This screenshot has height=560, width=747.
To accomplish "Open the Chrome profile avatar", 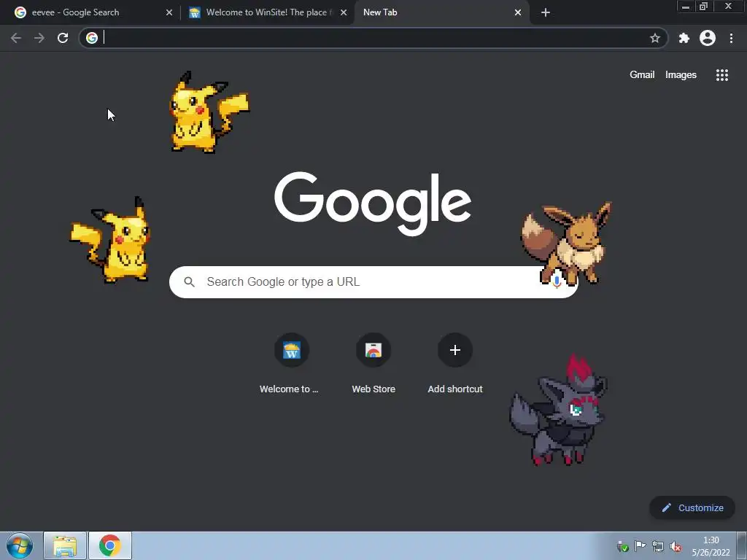I will pyautogui.click(x=708, y=38).
